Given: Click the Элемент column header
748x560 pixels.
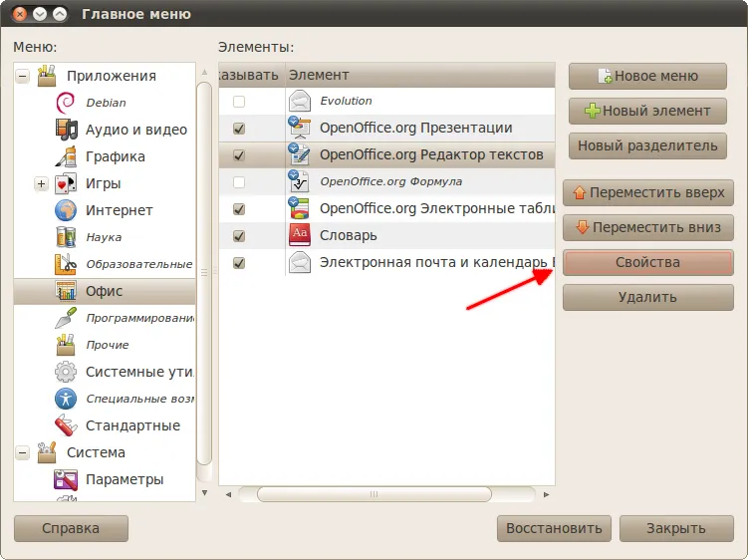Looking at the screenshot, I should (419, 75).
